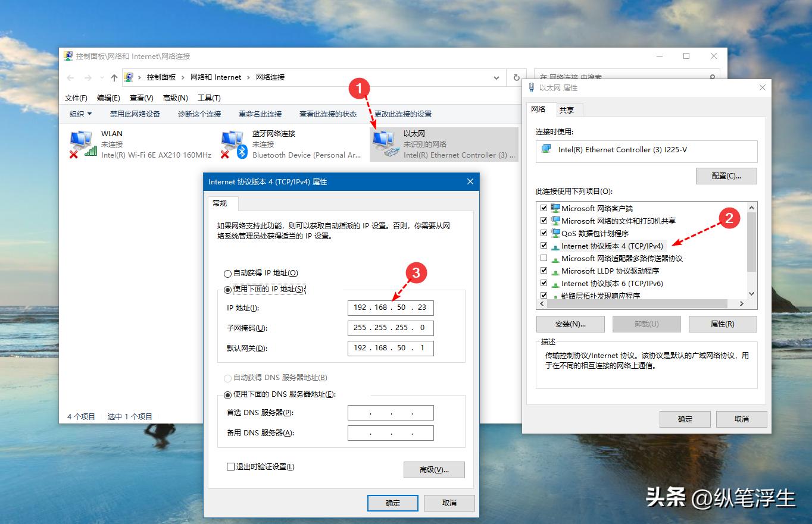This screenshot has width=812, height=524.
Task: Click the 配置 button
Action: click(726, 175)
